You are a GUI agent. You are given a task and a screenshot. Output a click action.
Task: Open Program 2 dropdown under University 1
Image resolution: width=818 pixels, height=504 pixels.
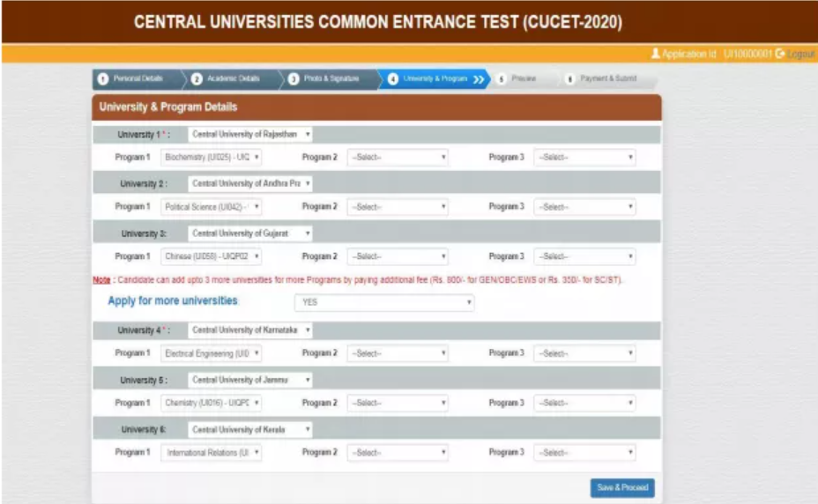pos(398,157)
